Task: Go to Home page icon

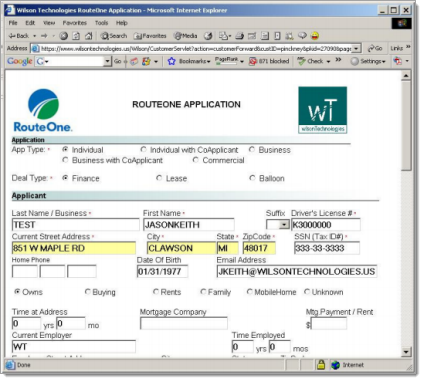Action: click(x=89, y=36)
